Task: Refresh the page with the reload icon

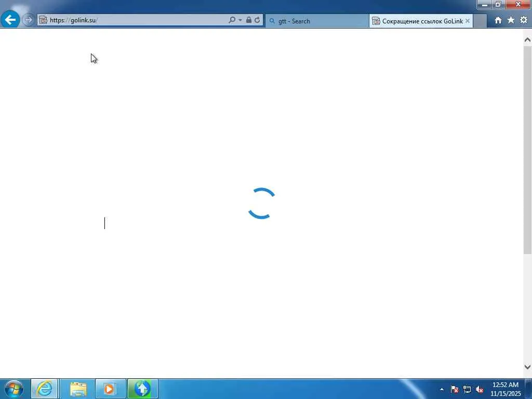Action: coord(257,20)
